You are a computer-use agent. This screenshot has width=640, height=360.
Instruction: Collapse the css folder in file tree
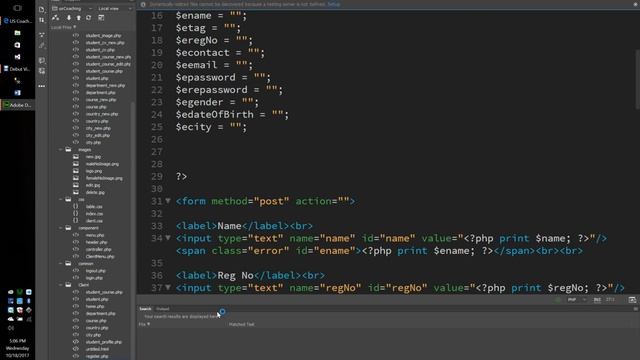pyautogui.click(x=61, y=200)
